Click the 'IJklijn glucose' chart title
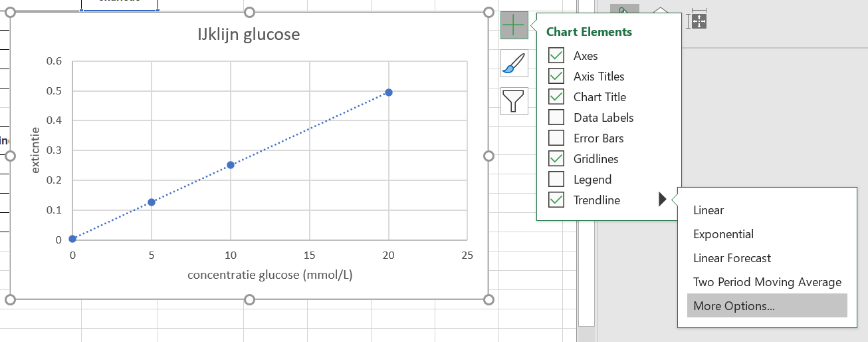The width and height of the screenshot is (868, 342). (x=249, y=34)
